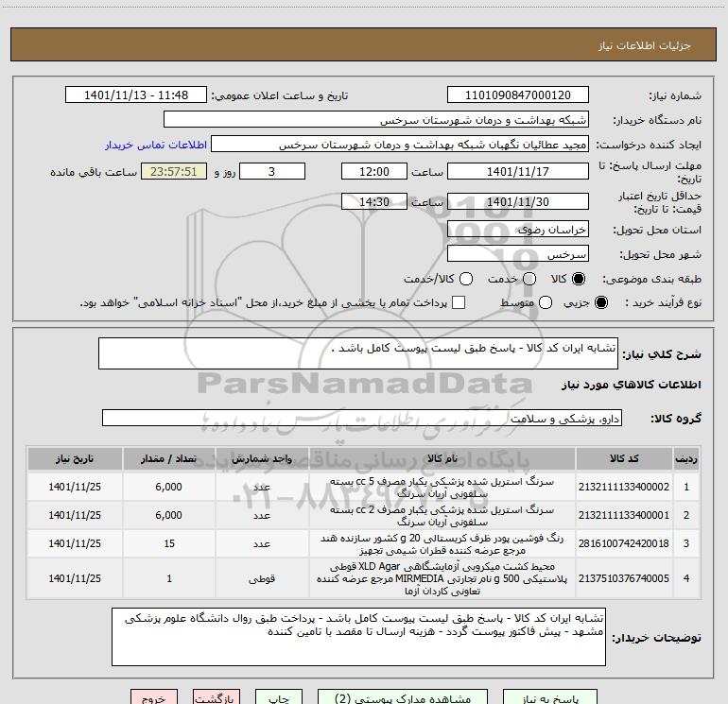Click the چاپ print button

(x=279, y=697)
